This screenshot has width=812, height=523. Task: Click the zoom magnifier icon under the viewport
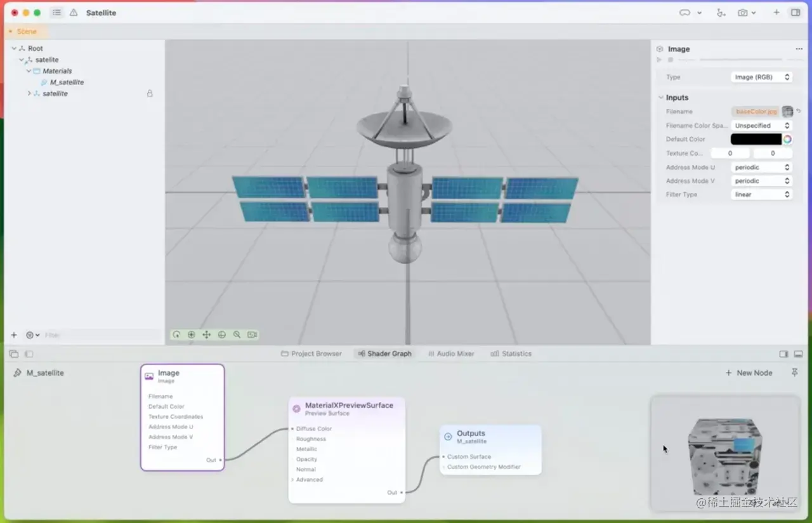tap(237, 334)
